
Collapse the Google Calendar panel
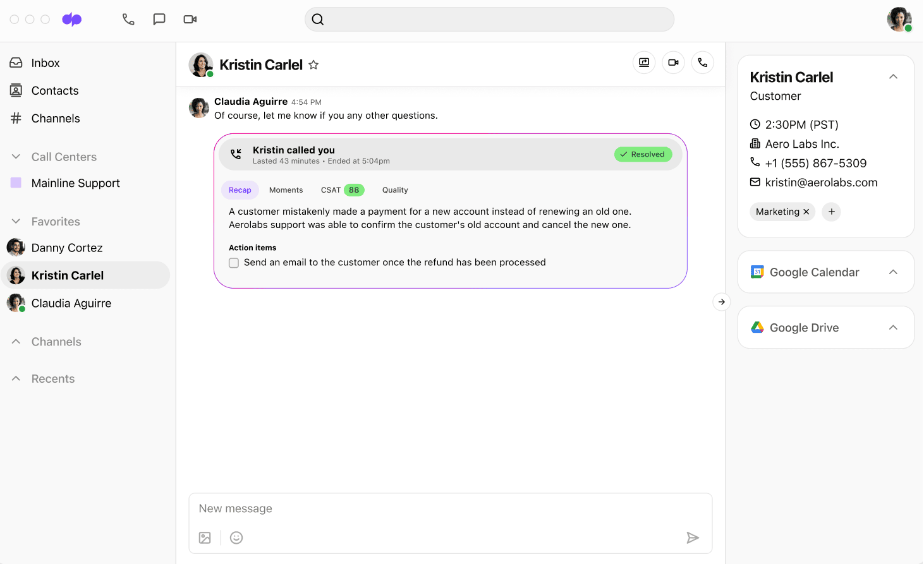tap(893, 272)
